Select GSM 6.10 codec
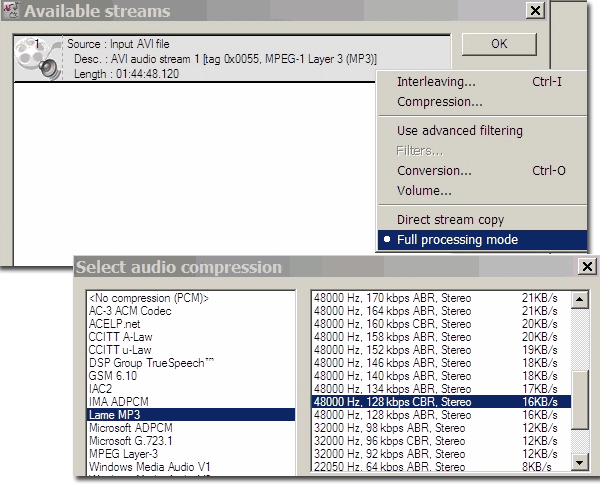 point(191,376)
